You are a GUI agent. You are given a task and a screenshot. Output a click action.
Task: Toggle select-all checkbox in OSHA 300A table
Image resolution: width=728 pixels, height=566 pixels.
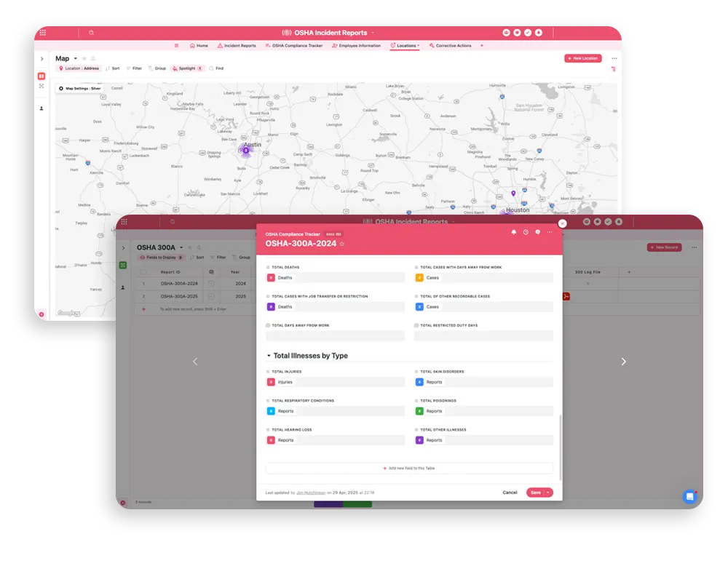pyautogui.click(x=143, y=272)
